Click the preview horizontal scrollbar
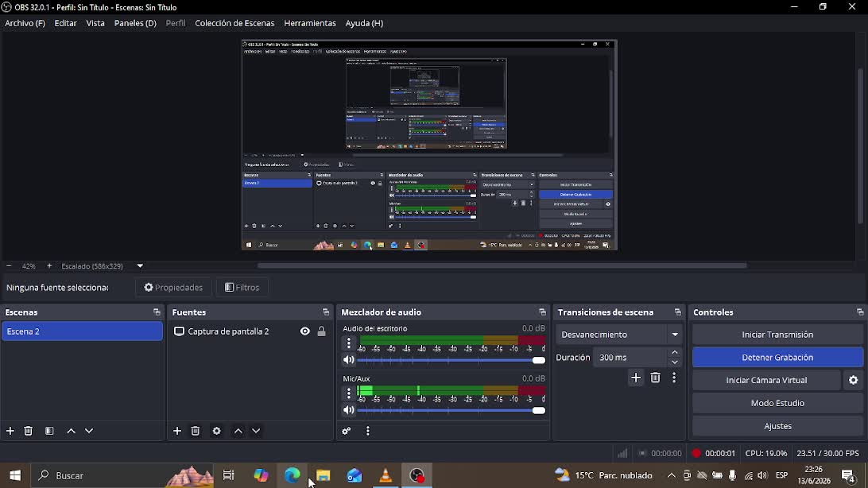Image resolution: width=868 pixels, height=488 pixels. 502,265
